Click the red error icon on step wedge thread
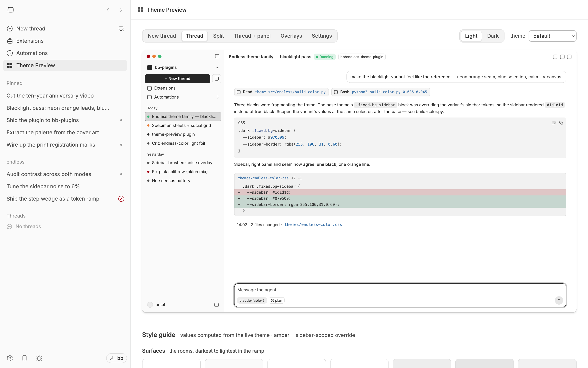Viewport: 588px width, 368px height. point(121,199)
